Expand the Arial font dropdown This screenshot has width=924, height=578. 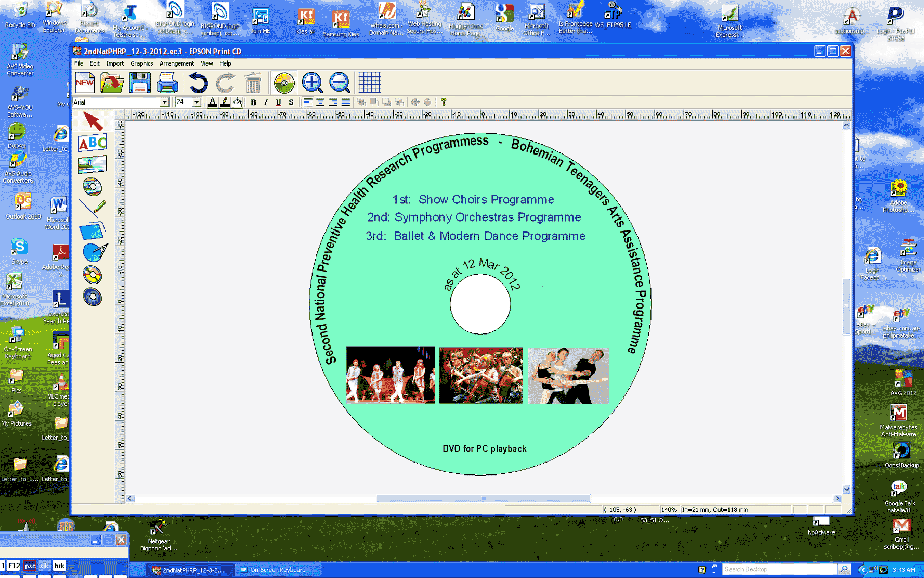coord(164,102)
